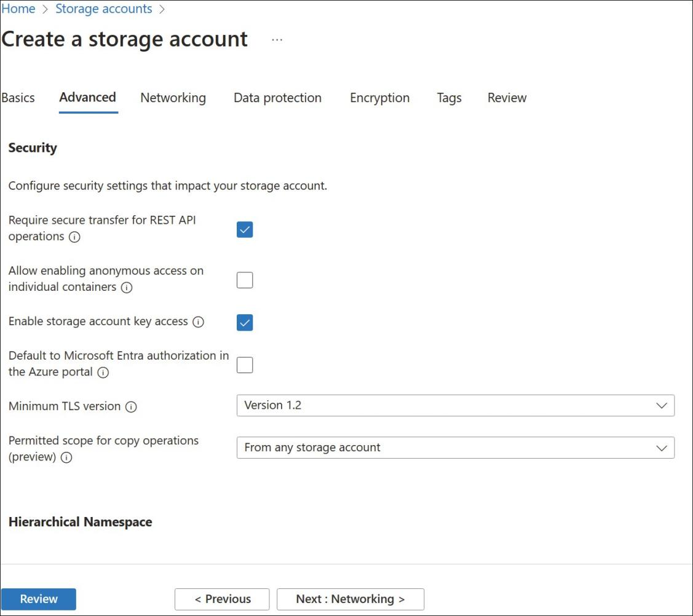Go to the Networking tab
Screen dimensions: 693x616
[173, 98]
